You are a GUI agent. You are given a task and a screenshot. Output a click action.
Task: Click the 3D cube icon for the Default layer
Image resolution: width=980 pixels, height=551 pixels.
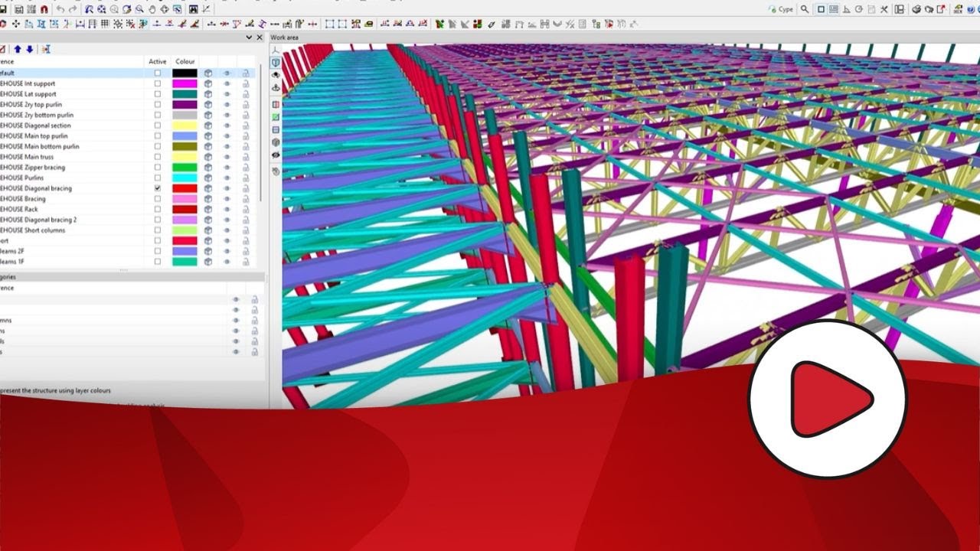click(x=208, y=73)
